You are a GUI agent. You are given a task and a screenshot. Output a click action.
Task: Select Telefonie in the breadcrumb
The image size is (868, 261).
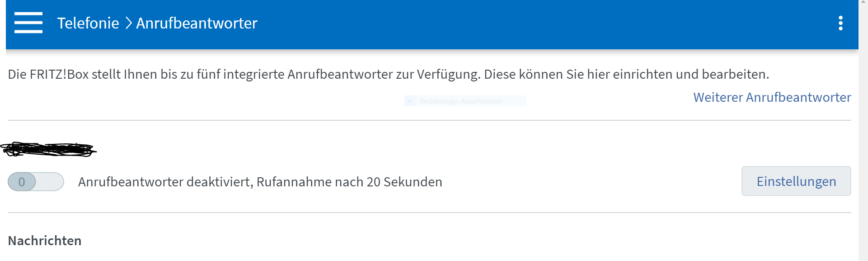coord(89,23)
